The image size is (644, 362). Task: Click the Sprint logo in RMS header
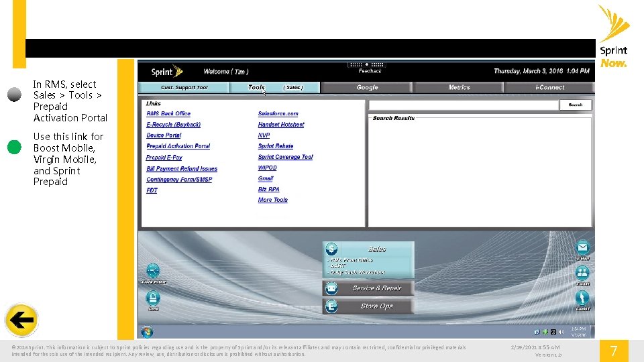coord(167,72)
